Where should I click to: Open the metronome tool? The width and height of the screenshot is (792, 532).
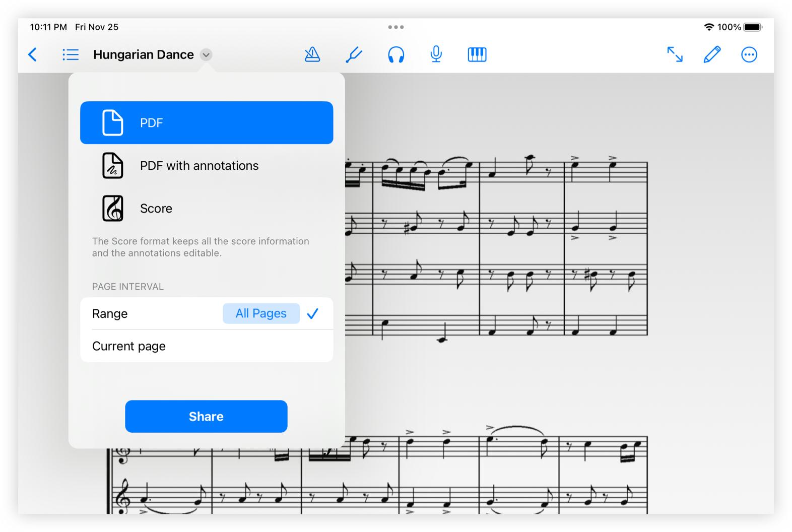pos(312,54)
